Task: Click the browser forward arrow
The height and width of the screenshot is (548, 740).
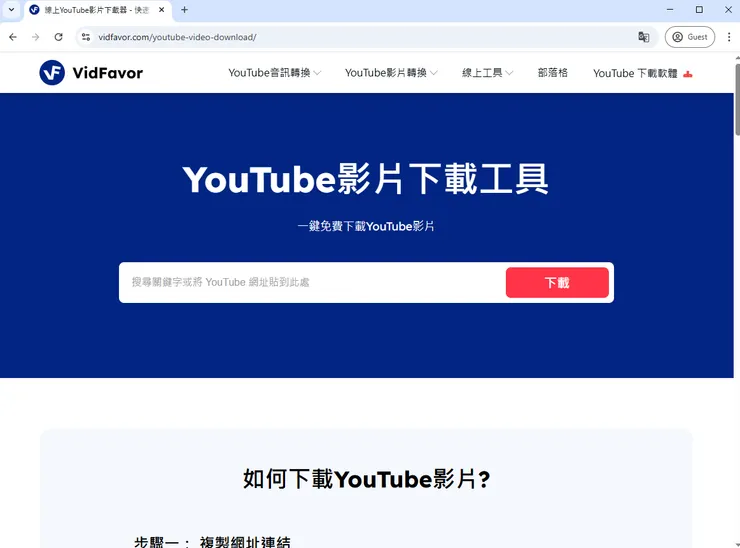Action: click(35, 37)
